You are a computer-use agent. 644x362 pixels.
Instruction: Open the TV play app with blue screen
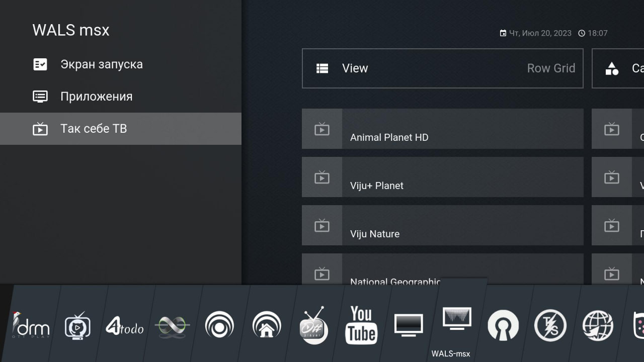click(77, 326)
